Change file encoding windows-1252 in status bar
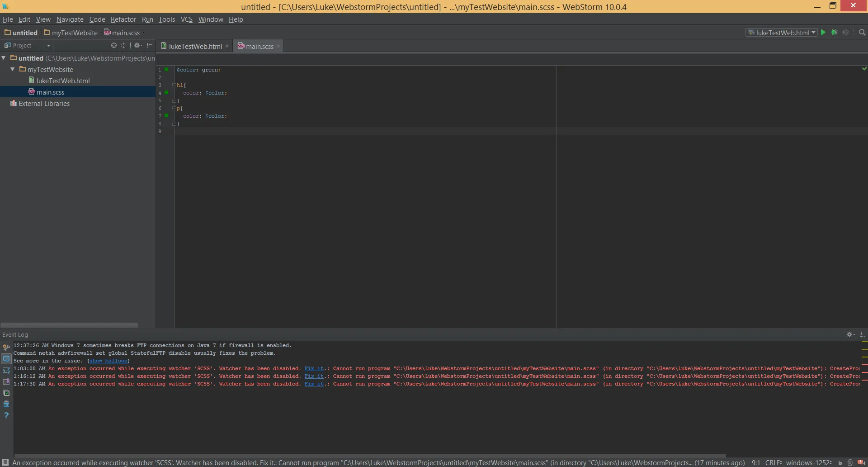The width and height of the screenshot is (868, 467). [809, 462]
